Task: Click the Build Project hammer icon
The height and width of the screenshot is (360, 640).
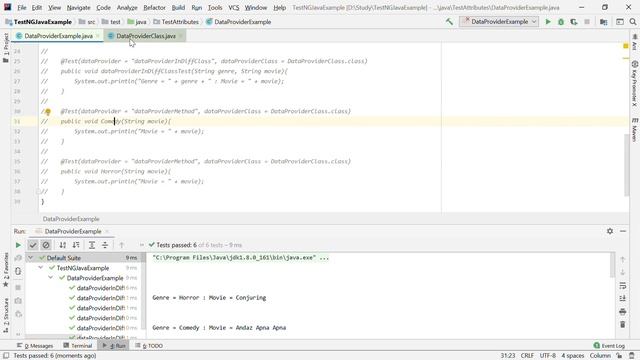Action: pyautogui.click(x=449, y=22)
